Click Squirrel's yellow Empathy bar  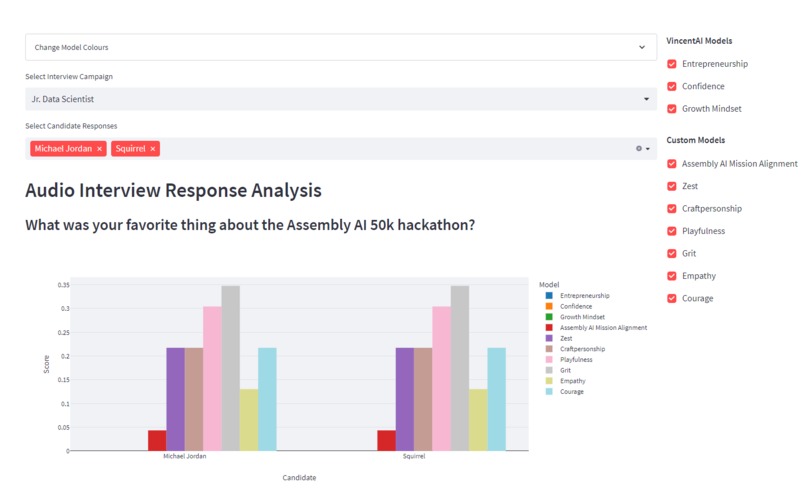[478, 420]
